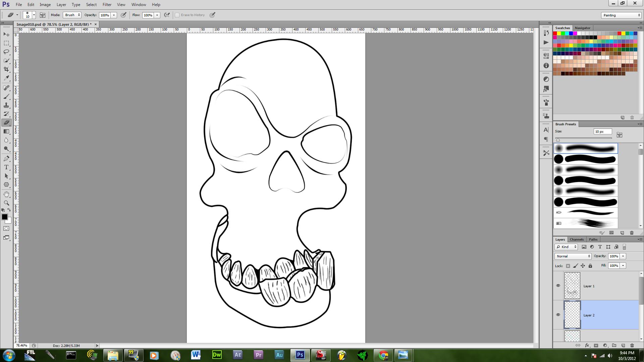Create a new layer icon
Viewport: 644px width, 362px height.
[x=623, y=345]
